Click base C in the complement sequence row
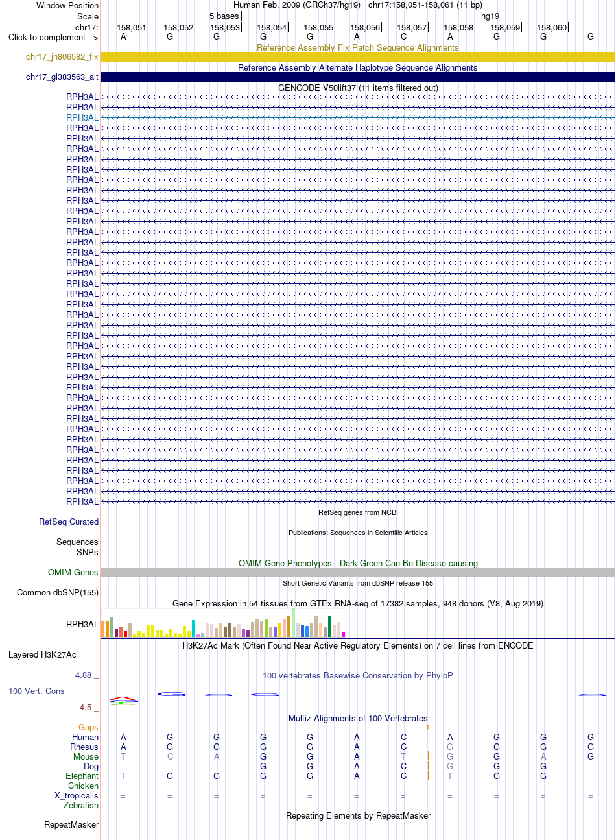 pos(403,37)
